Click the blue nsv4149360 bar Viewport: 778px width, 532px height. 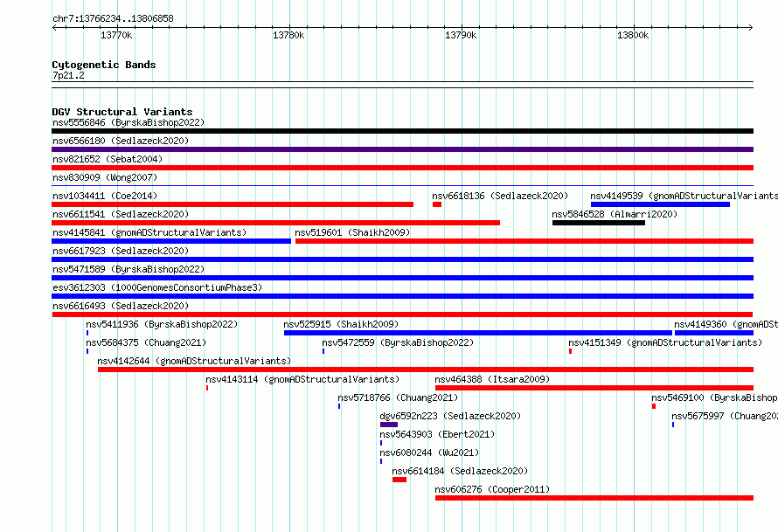(714, 333)
